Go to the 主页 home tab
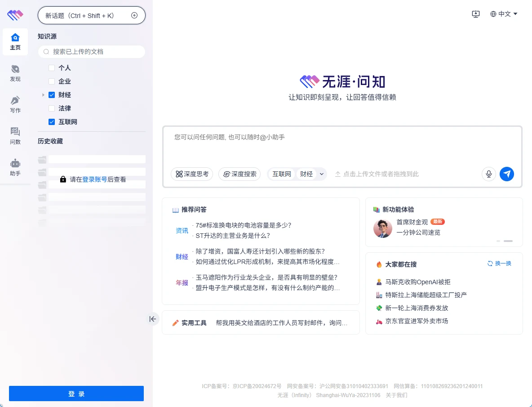Screen dimensions: 532x407 [x=15, y=42]
